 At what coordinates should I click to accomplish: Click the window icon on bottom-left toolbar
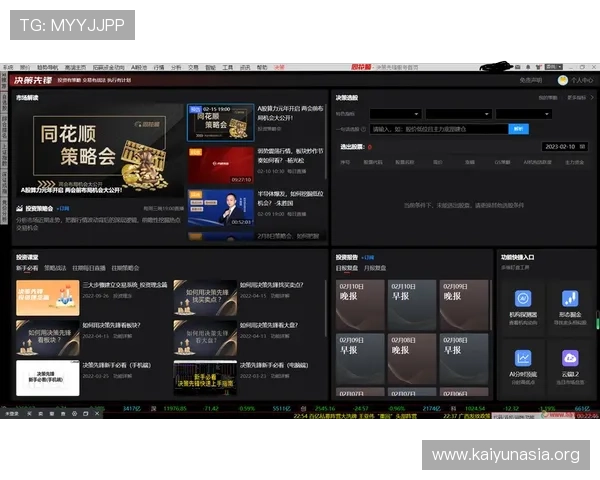point(86,413)
